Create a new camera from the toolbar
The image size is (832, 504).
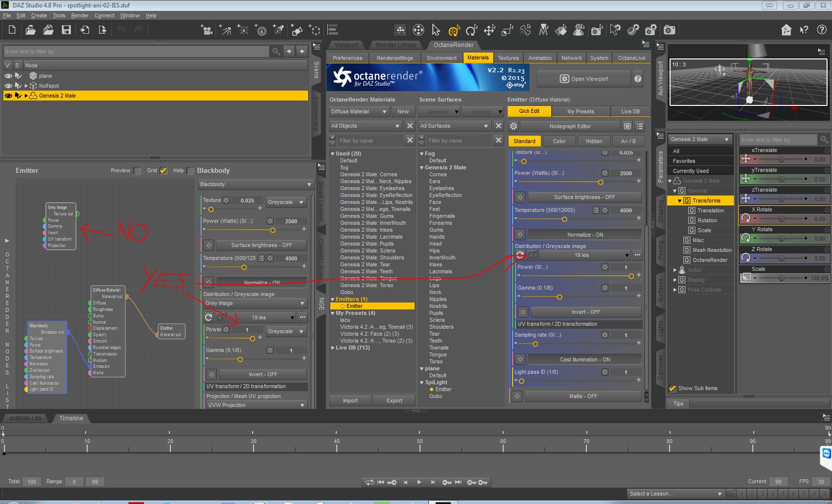[x=207, y=30]
